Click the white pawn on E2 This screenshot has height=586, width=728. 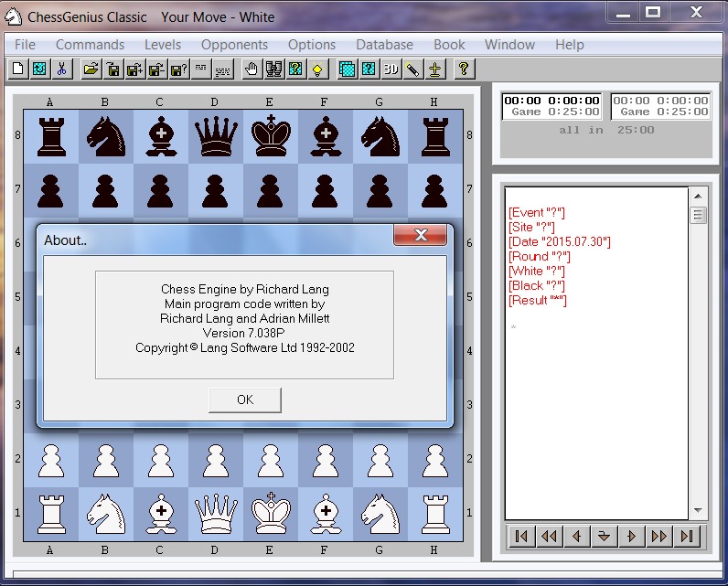click(271, 461)
